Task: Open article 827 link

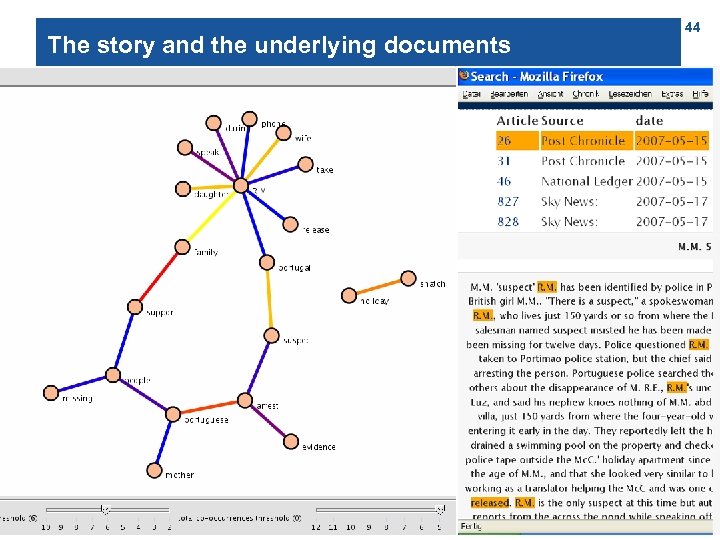Action: pos(508,201)
